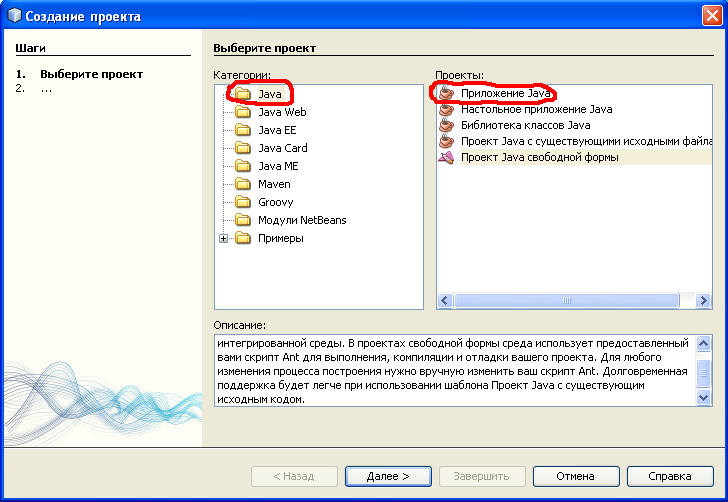The image size is (728, 502).
Task: Choose Проект Java с существующими исходными файлами
Action: click(x=586, y=141)
